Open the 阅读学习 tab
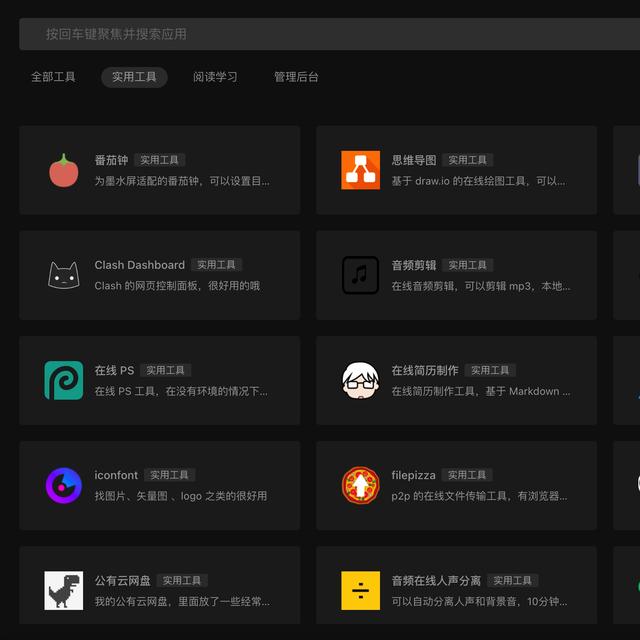This screenshot has height=640, width=640. (x=215, y=77)
